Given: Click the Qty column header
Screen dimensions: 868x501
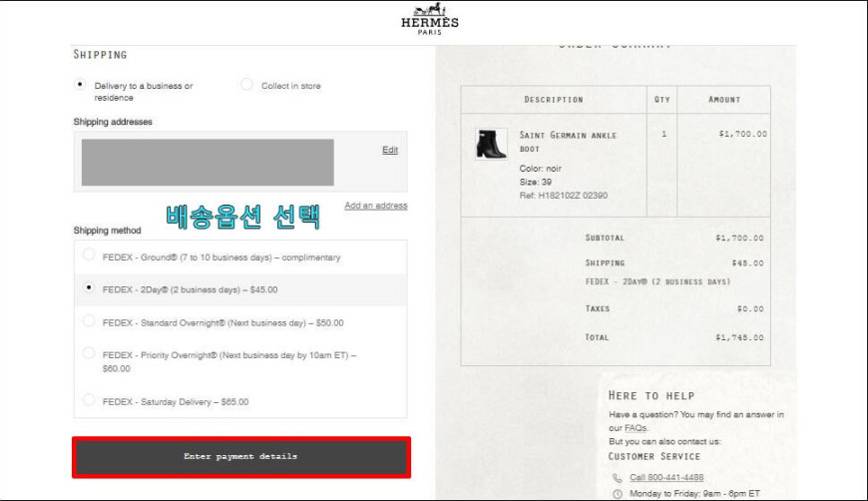Looking at the screenshot, I should (662, 100).
